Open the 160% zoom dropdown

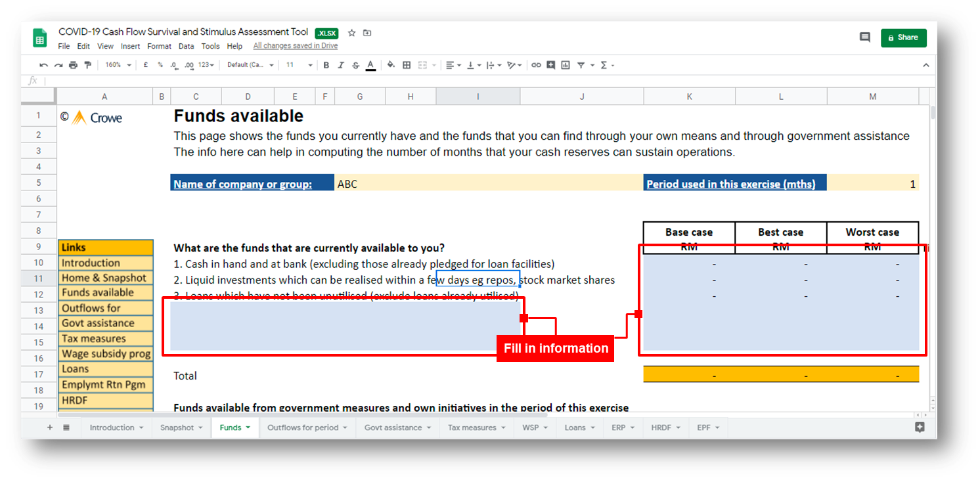coord(118,65)
